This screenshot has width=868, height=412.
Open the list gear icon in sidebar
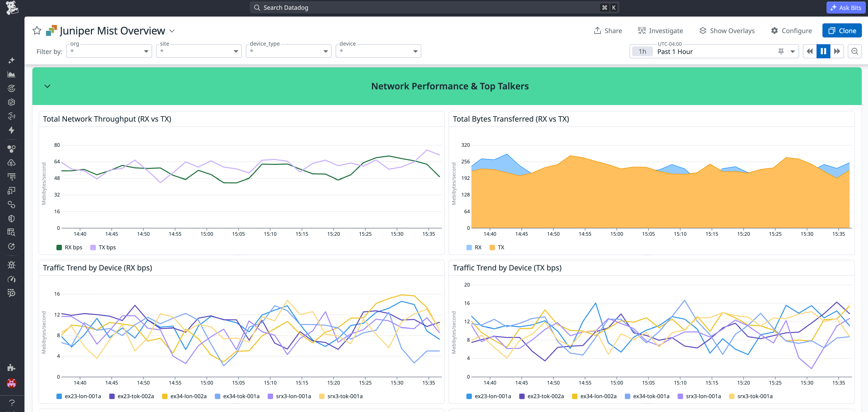12,293
